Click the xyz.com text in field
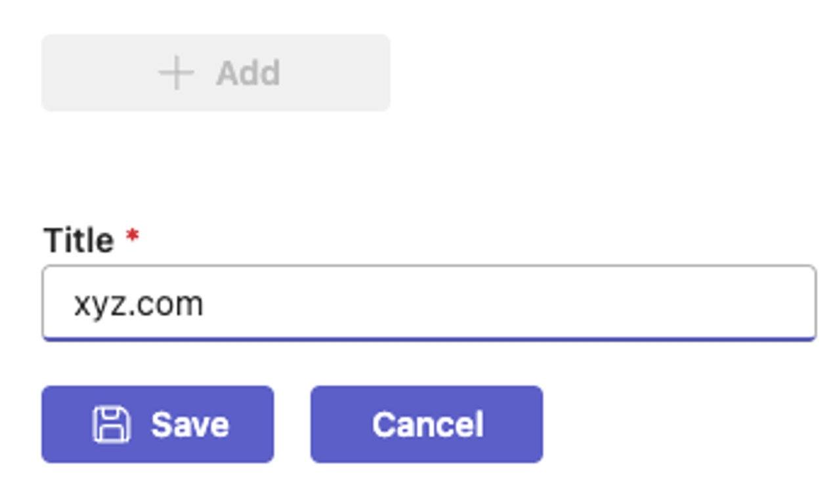This screenshot has height=504, width=829. [x=138, y=304]
